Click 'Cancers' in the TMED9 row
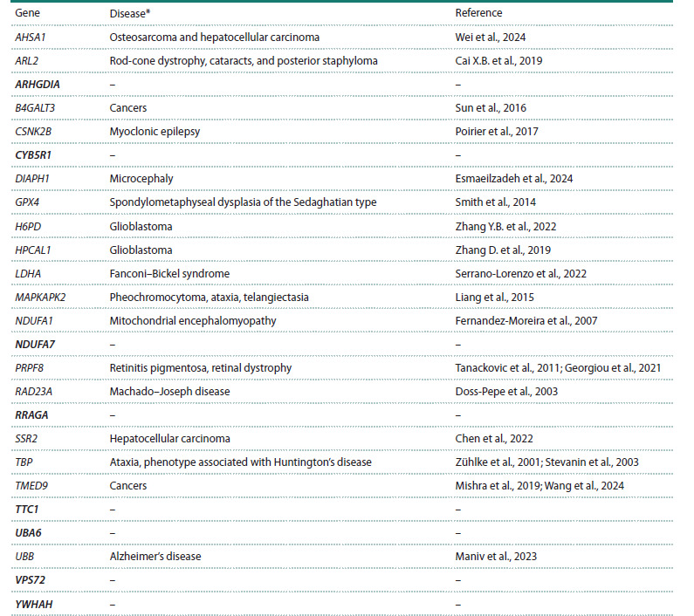 (x=128, y=486)
